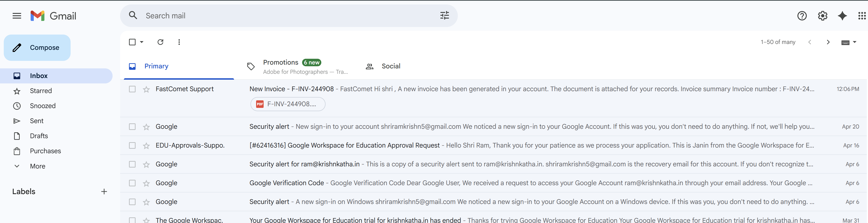This screenshot has width=868, height=223.
Task: Refresh the inbox
Action: tap(160, 42)
